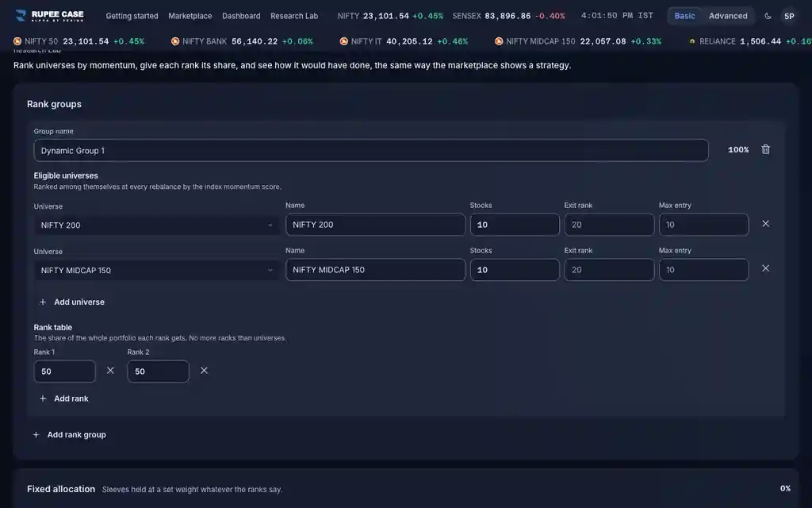
Task: Switch to Advanced mode
Action: pyautogui.click(x=728, y=16)
